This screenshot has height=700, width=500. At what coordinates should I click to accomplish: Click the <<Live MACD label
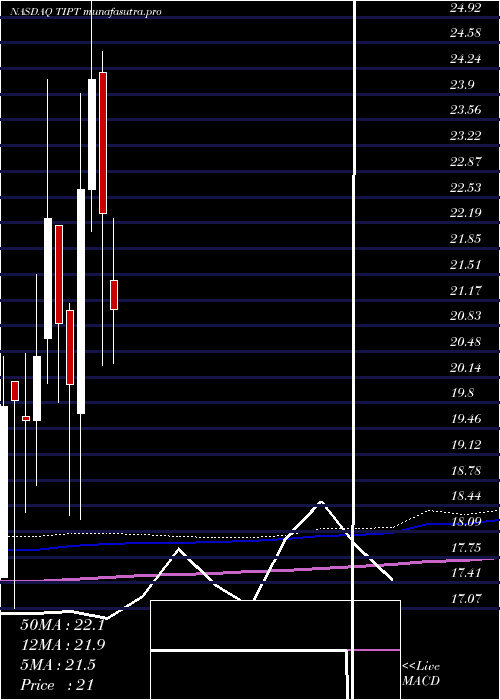pos(421,674)
